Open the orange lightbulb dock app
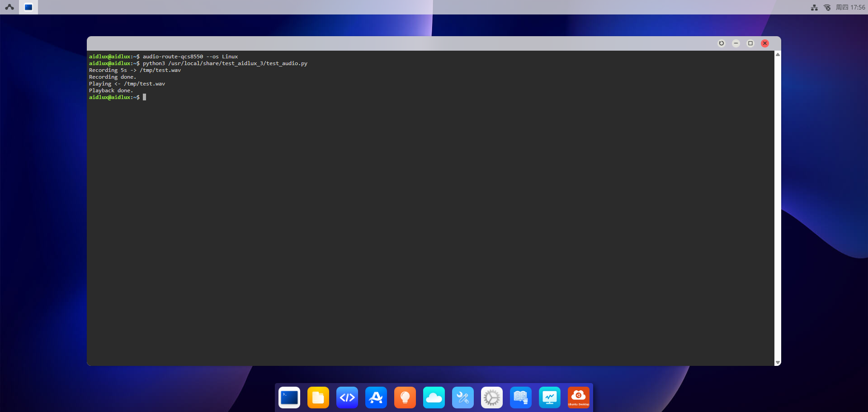The image size is (868, 412). click(x=405, y=398)
